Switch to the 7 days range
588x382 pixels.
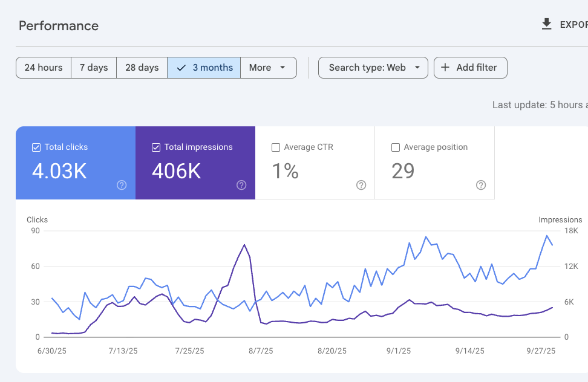94,68
